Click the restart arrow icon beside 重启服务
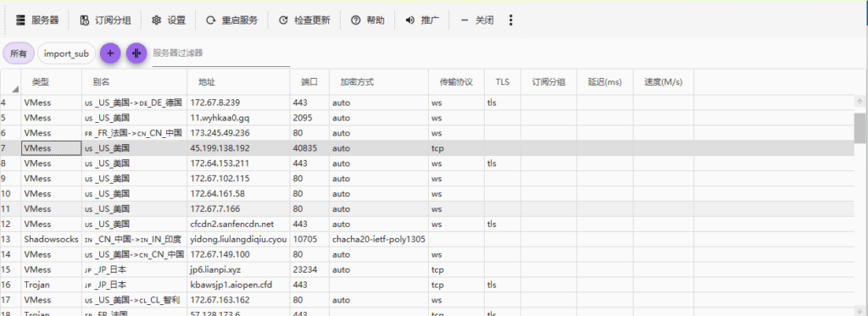 210,20
